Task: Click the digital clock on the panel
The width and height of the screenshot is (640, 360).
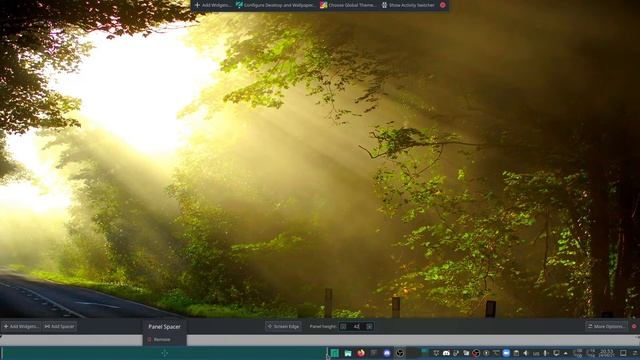Action: 607,353
